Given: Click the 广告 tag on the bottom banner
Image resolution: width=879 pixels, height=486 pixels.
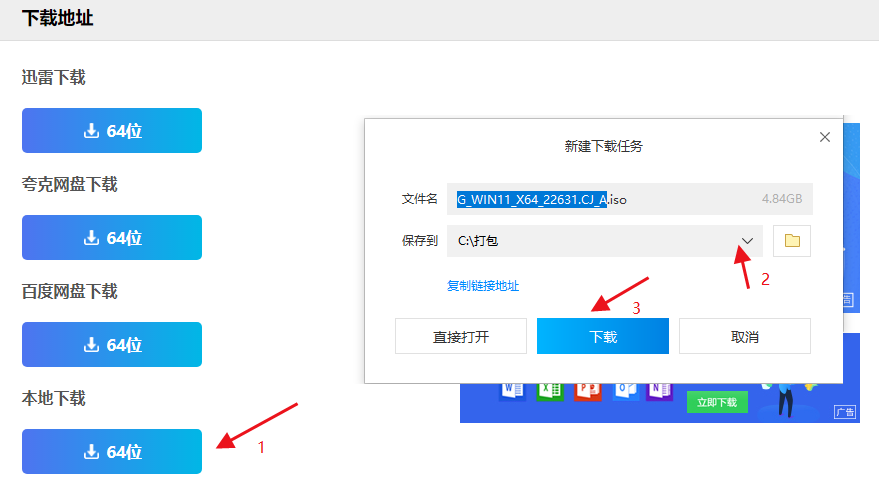Looking at the screenshot, I should coord(845,412).
